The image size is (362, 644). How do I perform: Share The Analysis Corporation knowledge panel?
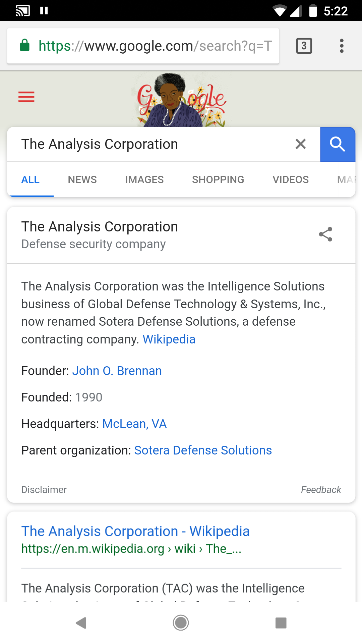tap(325, 234)
